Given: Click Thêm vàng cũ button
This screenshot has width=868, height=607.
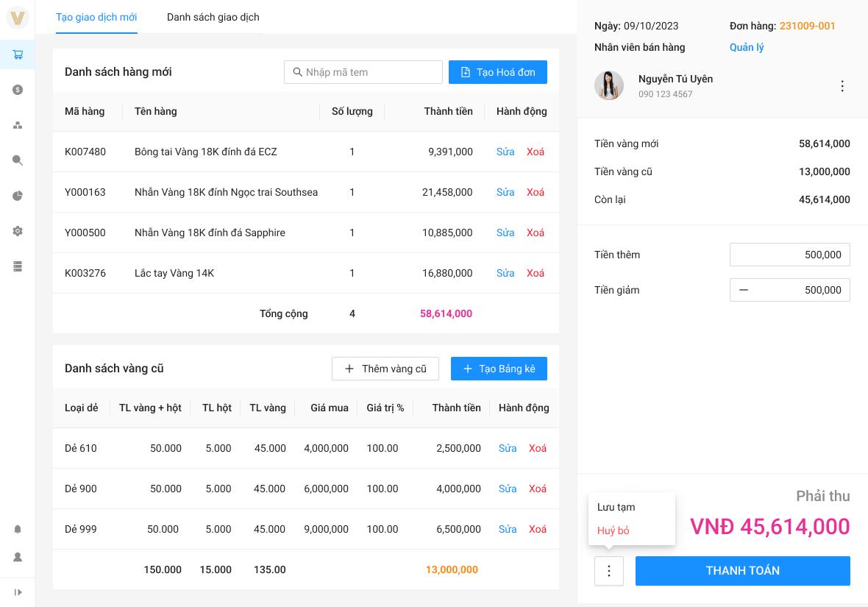Looking at the screenshot, I should tap(385, 369).
